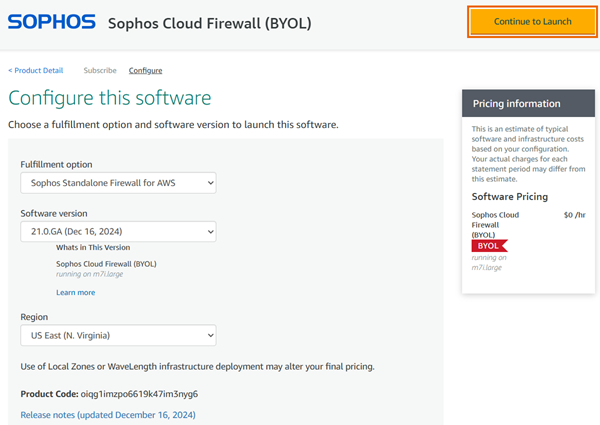Open the Learn more link
This screenshot has width=600, height=425.
click(76, 292)
